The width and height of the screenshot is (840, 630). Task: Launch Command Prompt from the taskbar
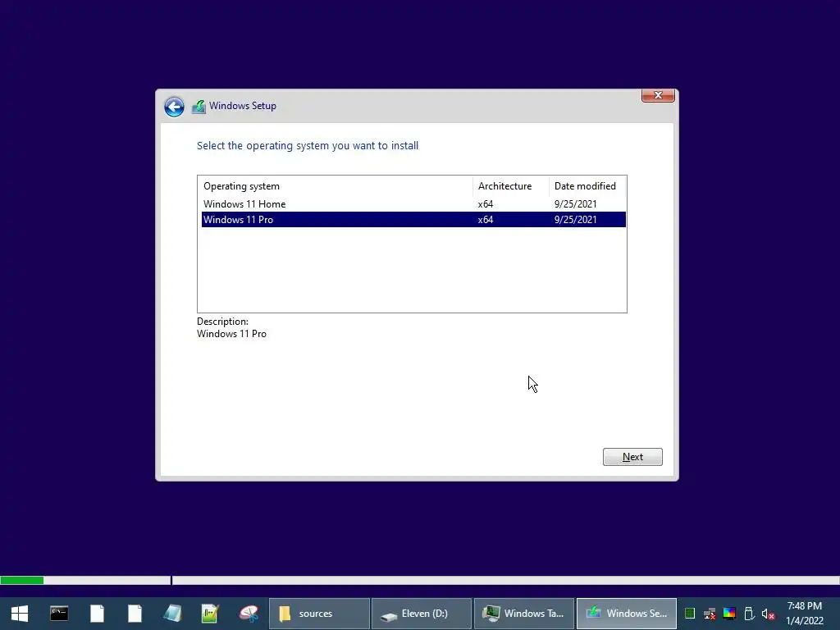pyautogui.click(x=59, y=614)
